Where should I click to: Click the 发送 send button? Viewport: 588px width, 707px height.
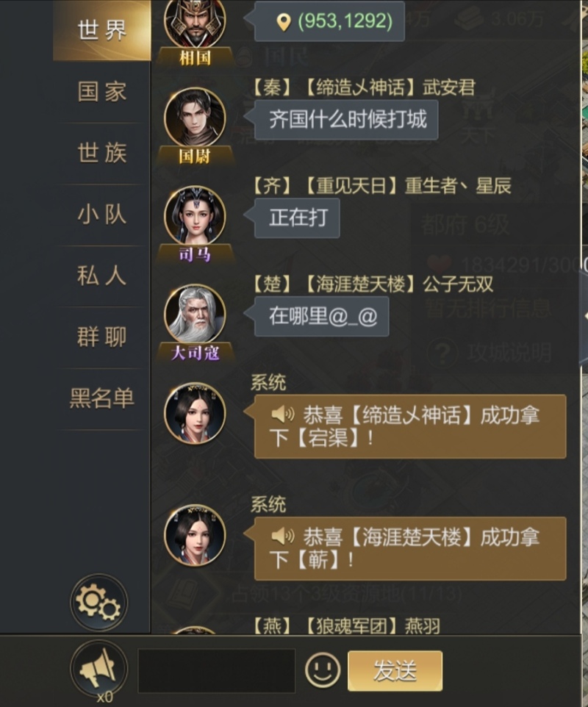395,670
